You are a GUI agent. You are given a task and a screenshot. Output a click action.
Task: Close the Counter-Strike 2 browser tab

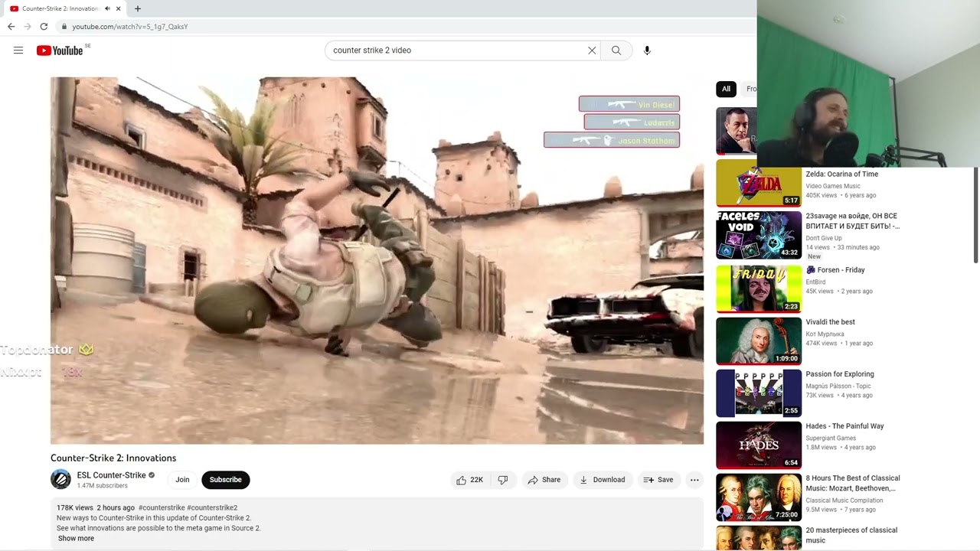point(118,8)
